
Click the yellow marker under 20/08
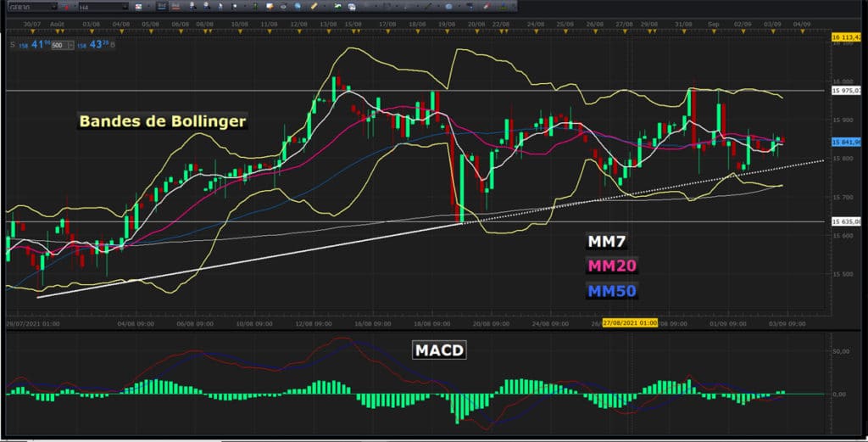[x=477, y=31]
